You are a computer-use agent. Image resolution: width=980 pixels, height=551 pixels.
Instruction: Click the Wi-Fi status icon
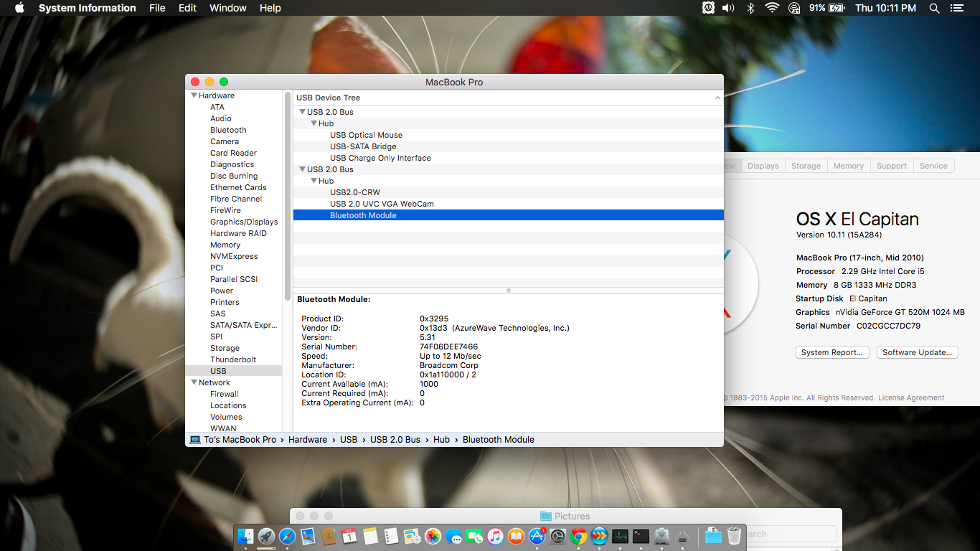(772, 8)
